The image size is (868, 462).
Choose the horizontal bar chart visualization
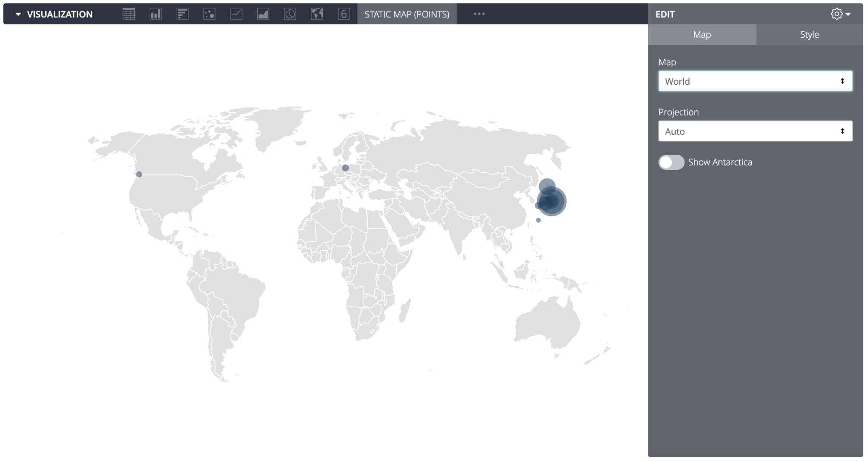click(182, 14)
